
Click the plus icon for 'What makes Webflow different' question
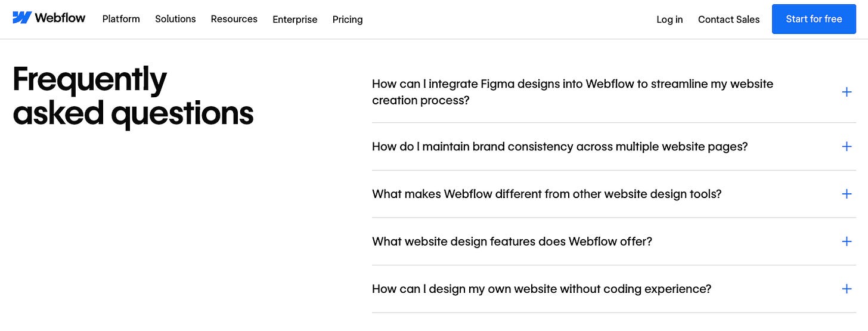tap(847, 194)
